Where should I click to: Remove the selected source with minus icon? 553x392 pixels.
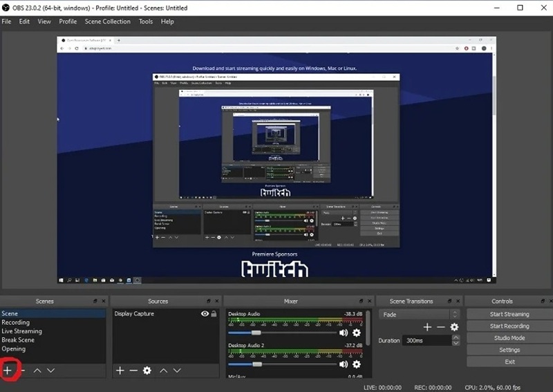point(133,371)
